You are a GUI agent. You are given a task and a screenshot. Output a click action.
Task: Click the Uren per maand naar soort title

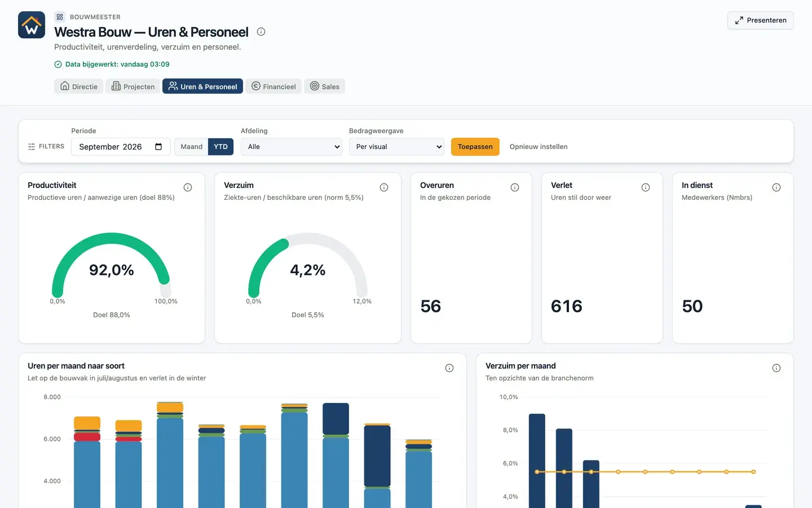(x=76, y=366)
